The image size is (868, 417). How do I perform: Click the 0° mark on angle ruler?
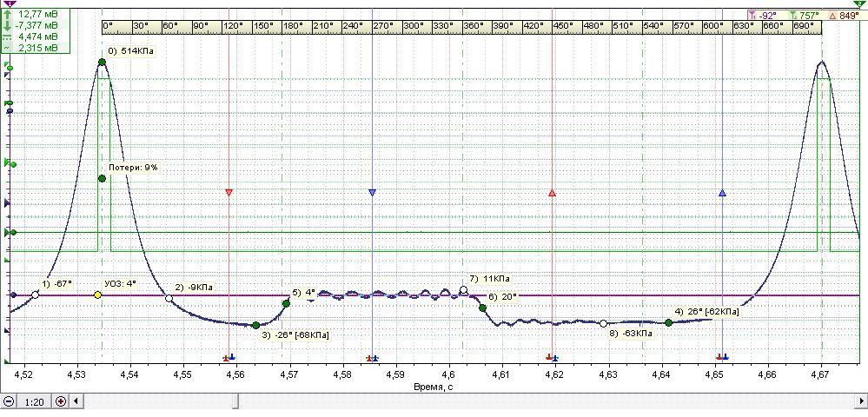tap(109, 26)
